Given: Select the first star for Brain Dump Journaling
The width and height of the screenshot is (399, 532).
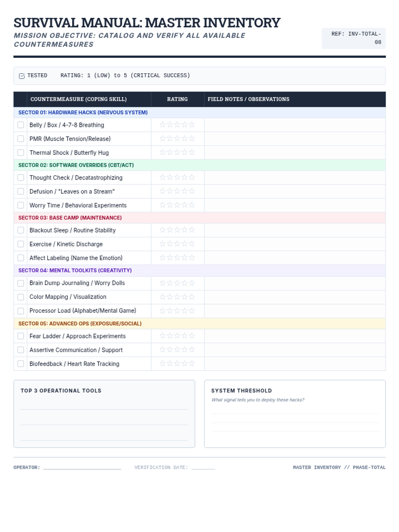Looking at the screenshot, I should pyautogui.click(x=163, y=283).
